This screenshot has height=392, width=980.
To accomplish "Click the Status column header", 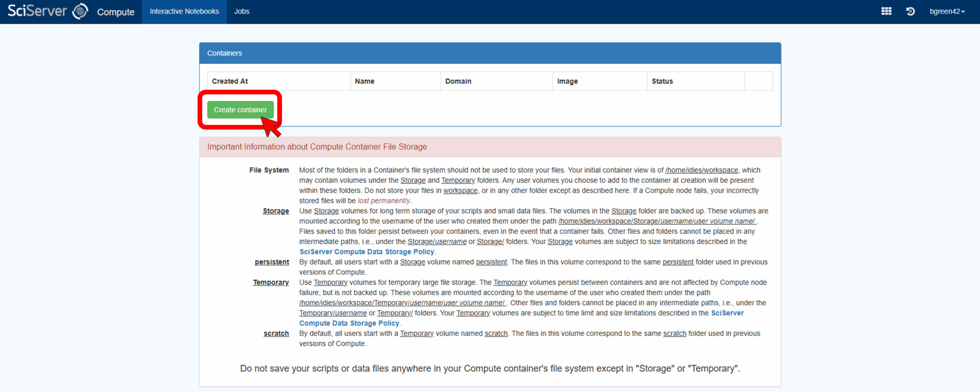I will coord(662,81).
